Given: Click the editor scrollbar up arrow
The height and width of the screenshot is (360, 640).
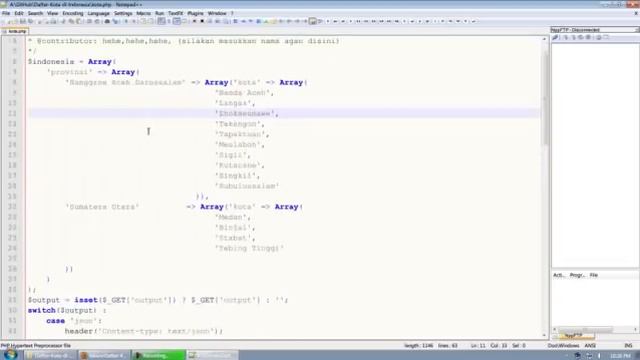Looking at the screenshot, I should click(544, 39).
